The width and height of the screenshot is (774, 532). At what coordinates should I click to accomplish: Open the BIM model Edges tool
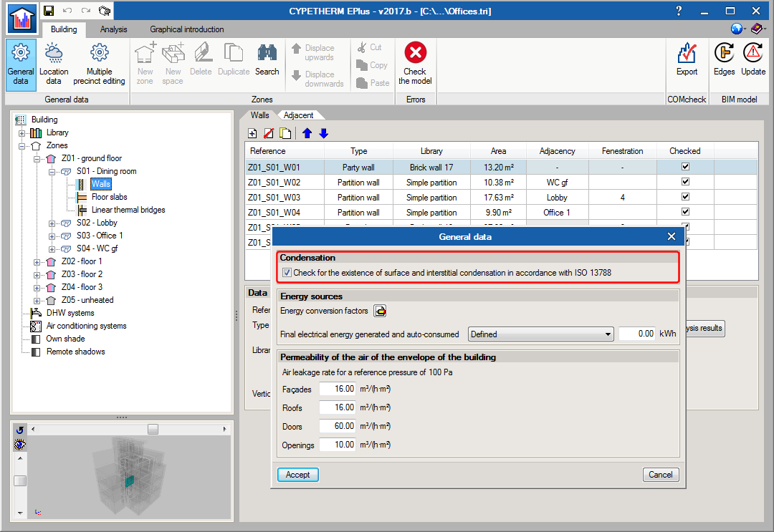pos(724,54)
